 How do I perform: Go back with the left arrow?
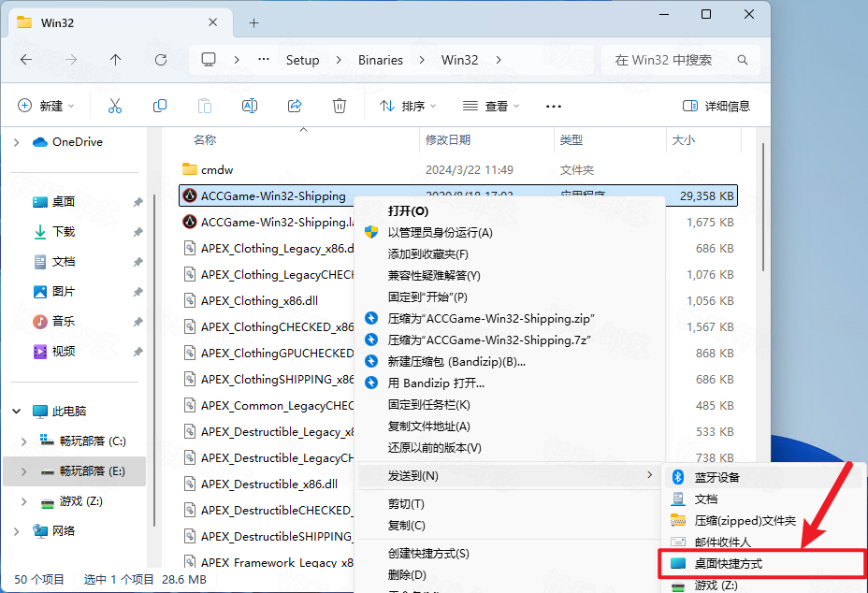pyautogui.click(x=26, y=60)
